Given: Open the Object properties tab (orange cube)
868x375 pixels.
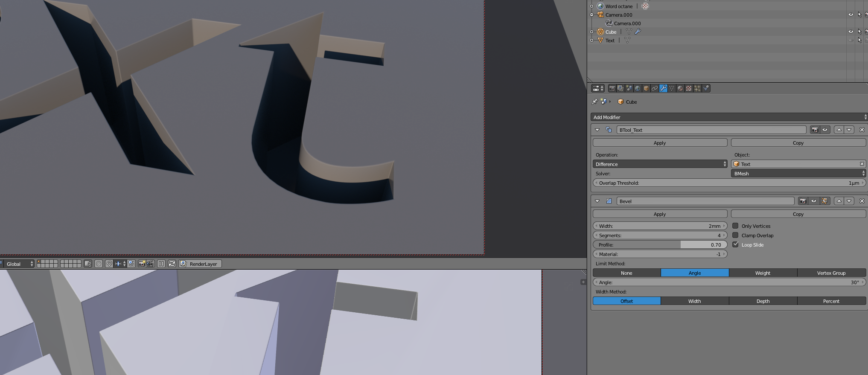Looking at the screenshot, I should [646, 88].
